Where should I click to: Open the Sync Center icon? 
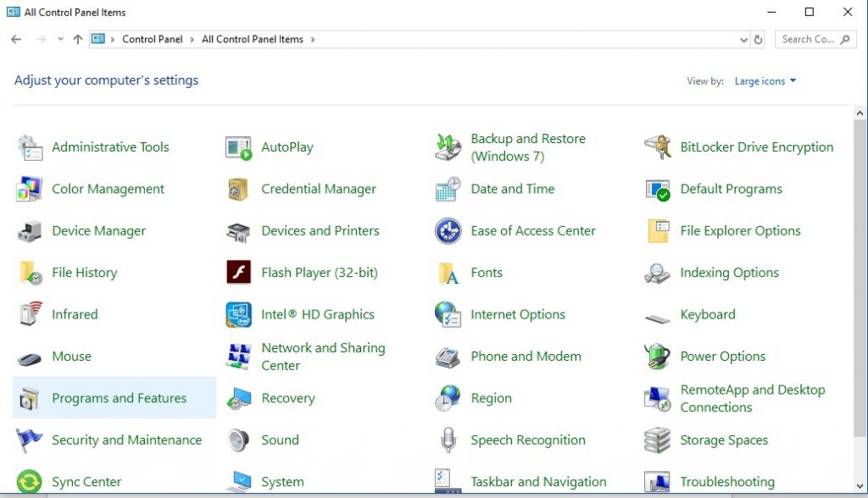coord(30,481)
